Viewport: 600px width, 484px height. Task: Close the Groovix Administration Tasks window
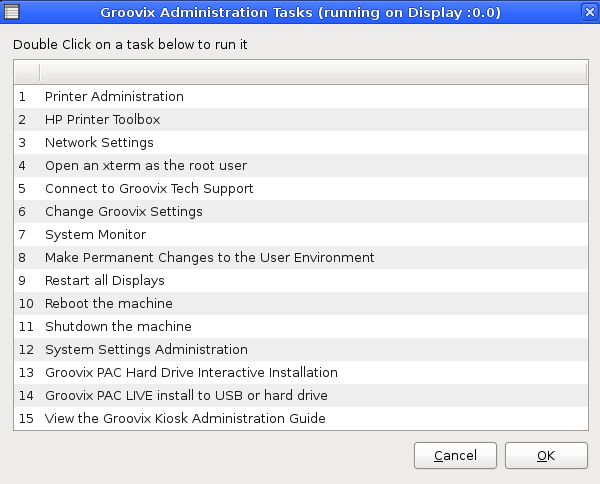pyautogui.click(x=587, y=12)
